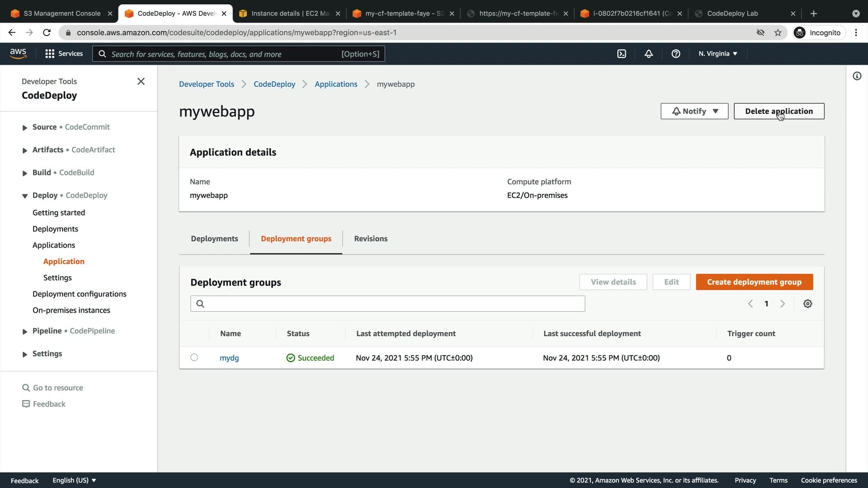Open the Services grid menu
The height and width of the screenshot is (488, 868).
(64, 54)
